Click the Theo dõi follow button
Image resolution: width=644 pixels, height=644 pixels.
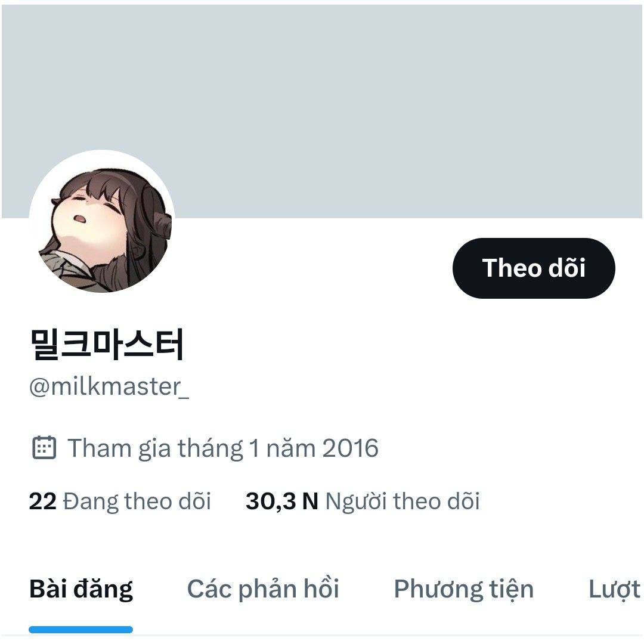[x=534, y=268]
